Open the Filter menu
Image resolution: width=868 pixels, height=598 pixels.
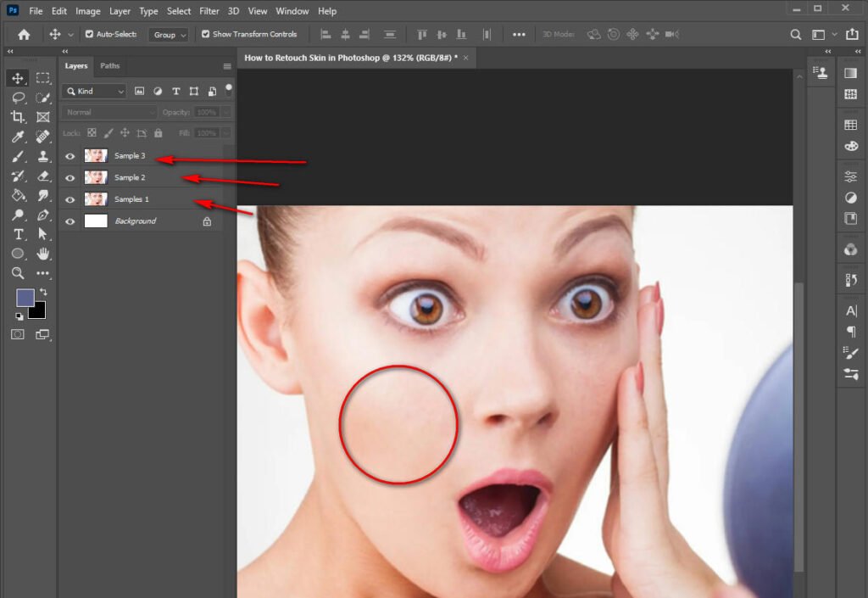click(x=209, y=11)
